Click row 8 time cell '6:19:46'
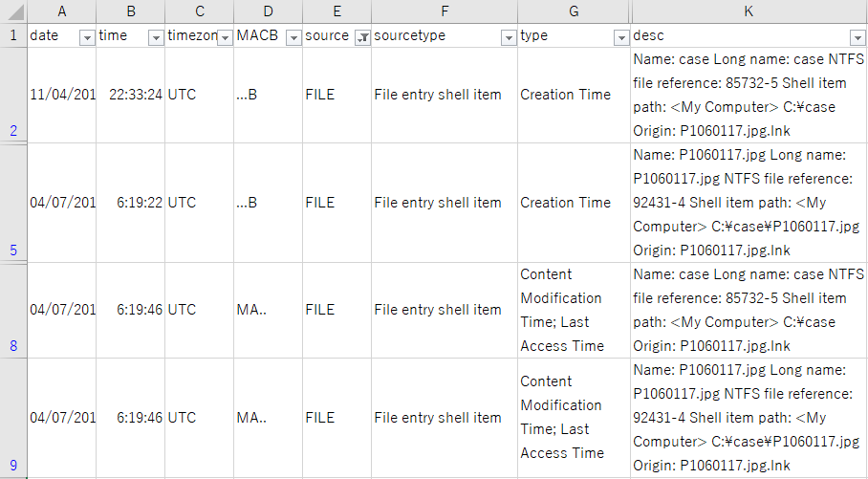868x479 pixels. [131, 310]
